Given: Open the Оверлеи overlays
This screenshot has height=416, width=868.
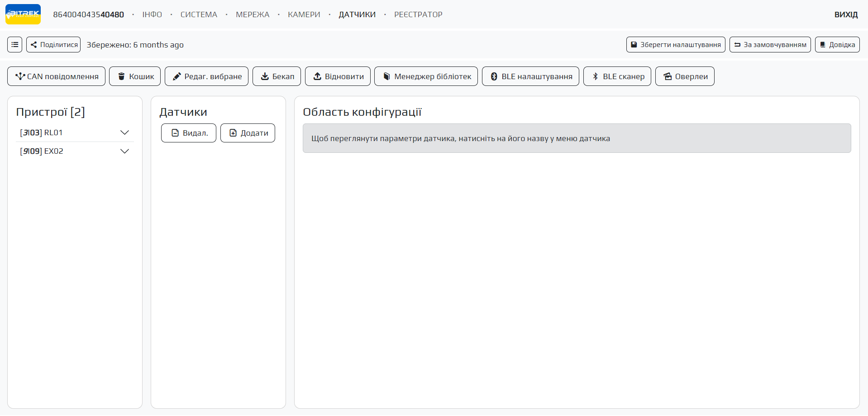Looking at the screenshot, I should 685,76.
